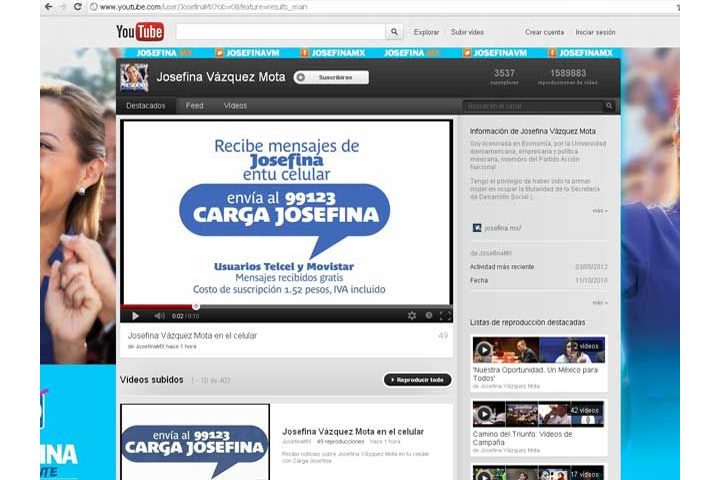Image resolution: width=720 pixels, height=480 pixels.
Task: Open the Iniciar sesión link
Action: pyautogui.click(x=596, y=32)
